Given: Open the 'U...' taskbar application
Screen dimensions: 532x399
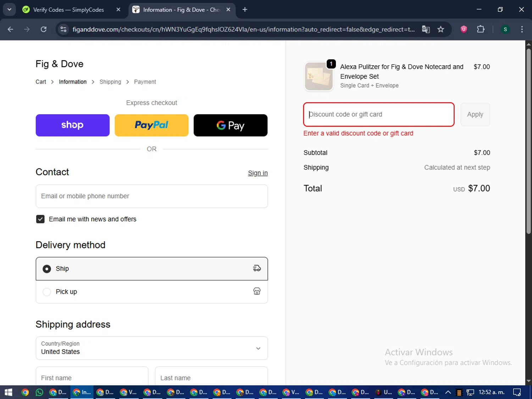Looking at the screenshot, I should 384,392.
